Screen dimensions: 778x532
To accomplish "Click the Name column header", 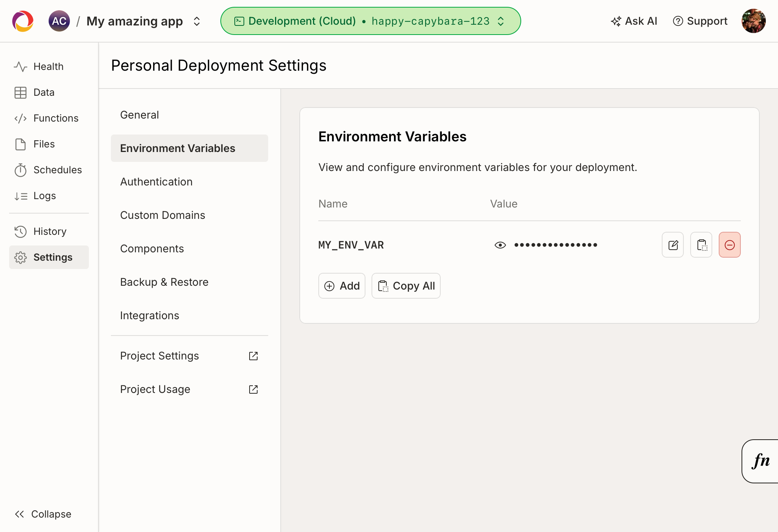I will [x=333, y=204].
